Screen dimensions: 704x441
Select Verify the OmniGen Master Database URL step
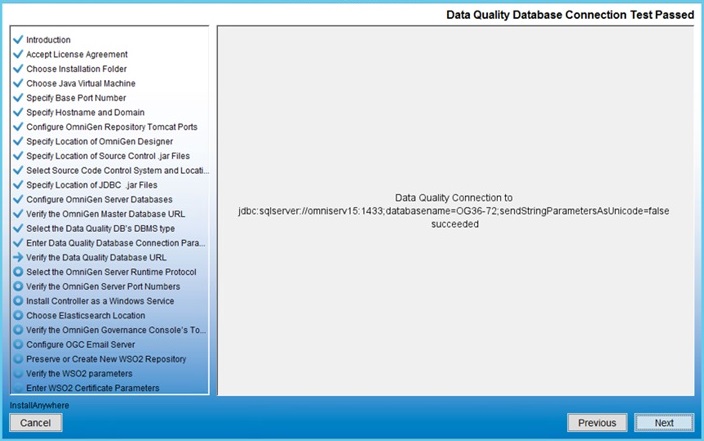pyautogui.click(x=106, y=214)
